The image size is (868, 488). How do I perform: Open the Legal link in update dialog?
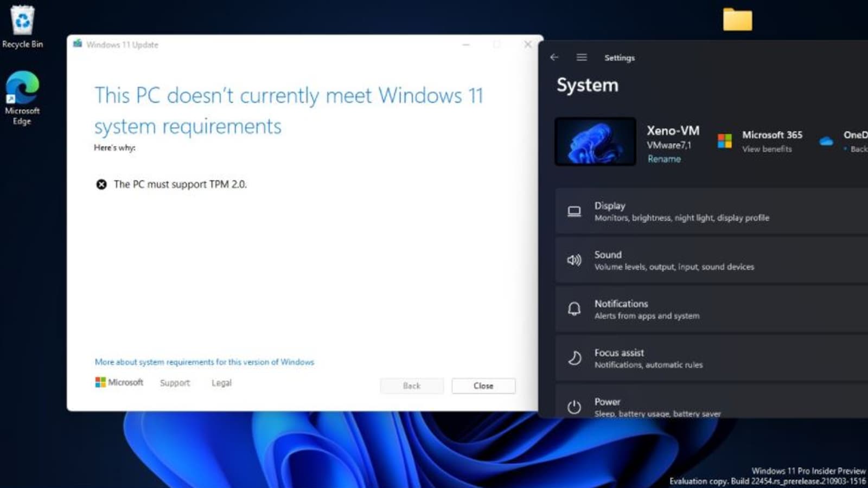click(221, 383)
